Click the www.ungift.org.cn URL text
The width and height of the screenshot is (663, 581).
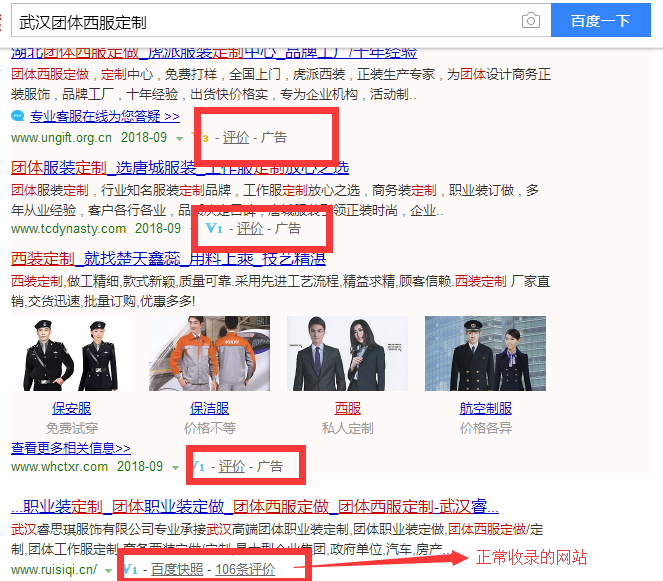click(x=61, y=138)
